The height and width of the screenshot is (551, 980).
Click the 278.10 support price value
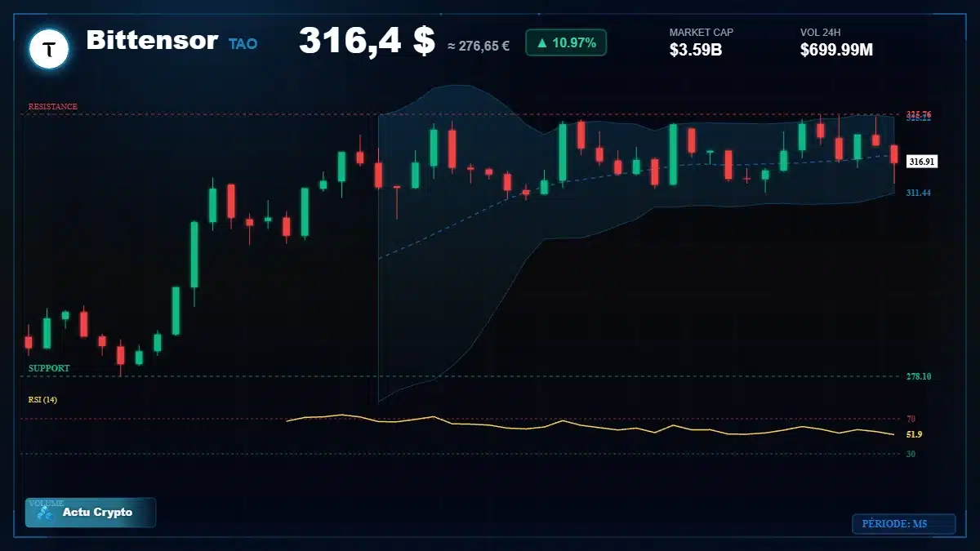coord(919,376)
